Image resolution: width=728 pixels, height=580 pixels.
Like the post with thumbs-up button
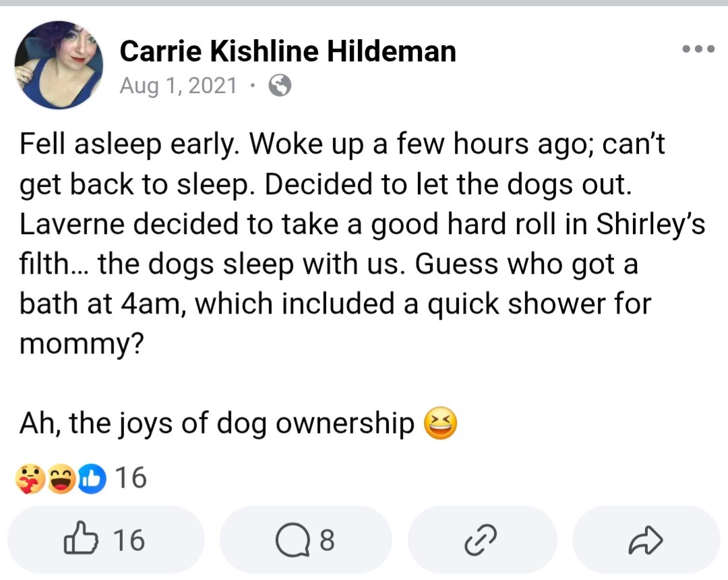click(106, 540)
